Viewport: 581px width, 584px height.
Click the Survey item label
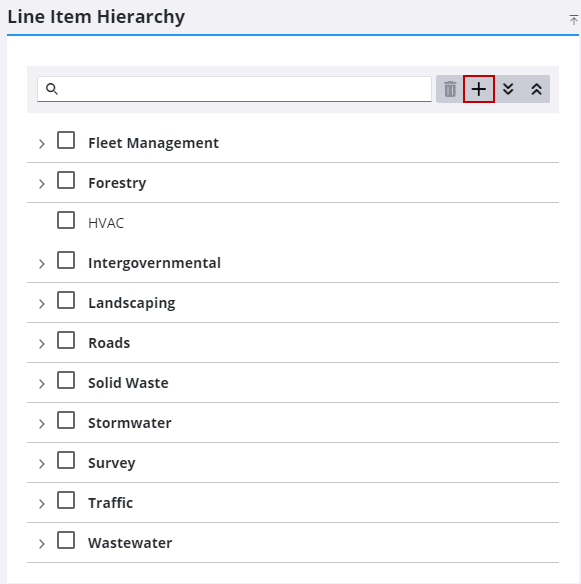point(112,463)
